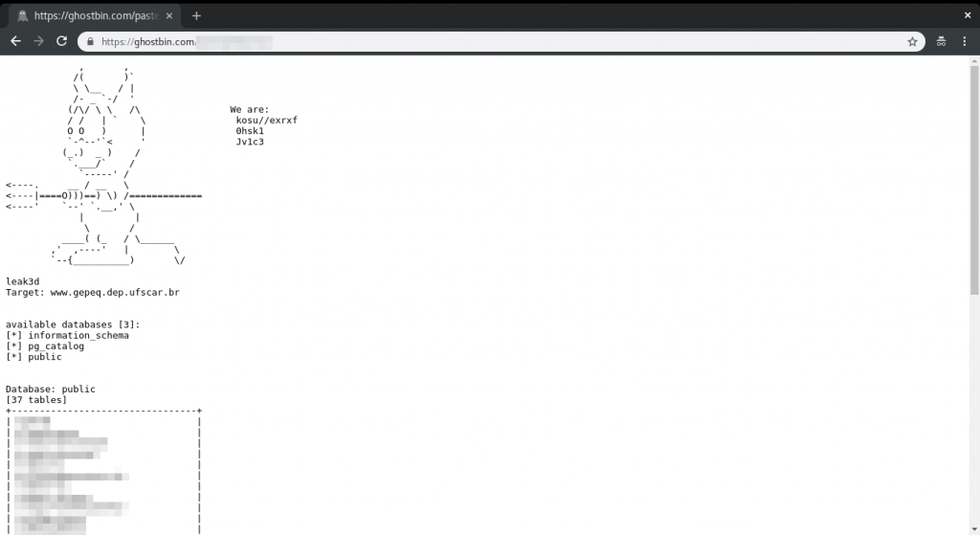This screenshot has width=980, height=535.
Task: Bookmark this page with the star icon
Action: pyautogui.click(x=912, y=42)
